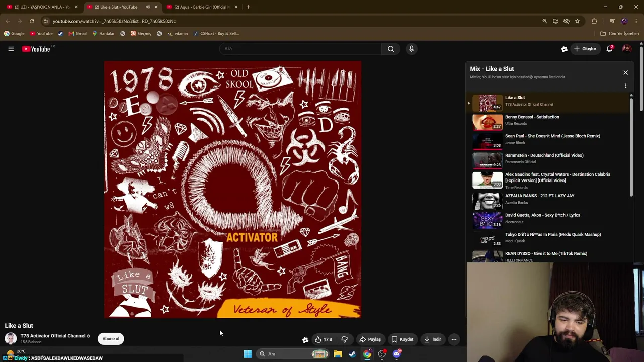The width and height of the screenshot is (644, 362).
Task: Open the vitamin bookmark
Action: [178, 34]
